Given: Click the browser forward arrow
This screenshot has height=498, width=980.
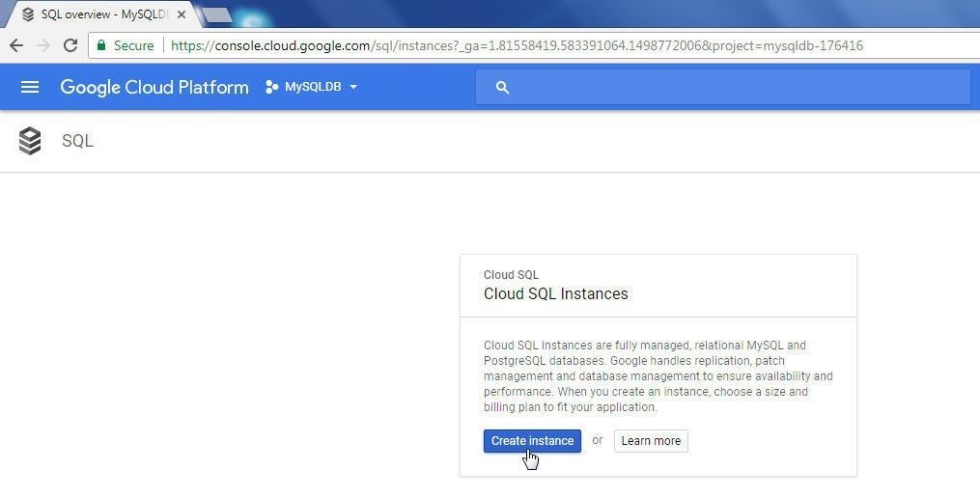Looking at the screenshot, I should (x=43, y=45).
